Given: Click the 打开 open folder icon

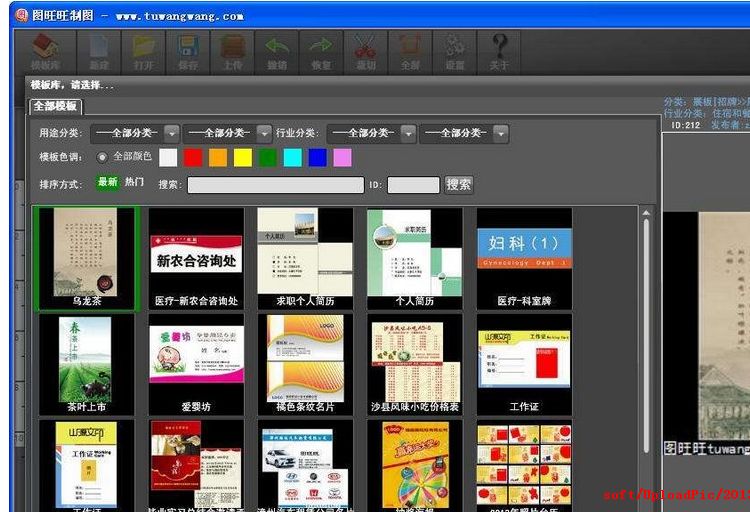Looking at the screenshot, I should [x=144, y=50].
